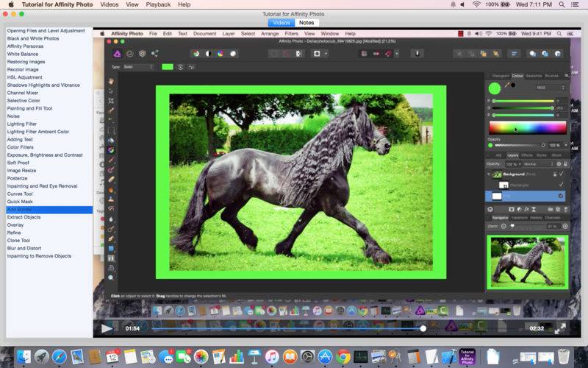The width and height of the screenshot is (588, 368).
Task: Toggle visibility of the selected blue layer
Action: (x=562, y=196)
